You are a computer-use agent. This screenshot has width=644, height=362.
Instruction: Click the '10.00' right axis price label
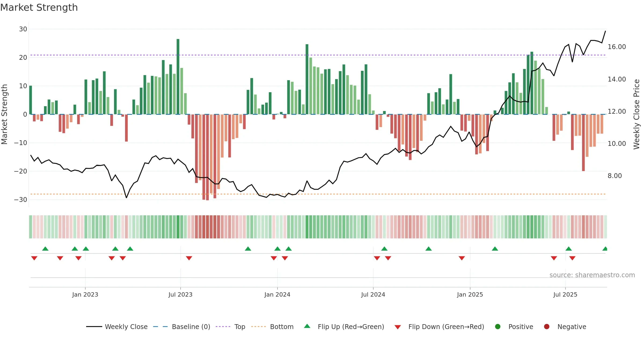click(x=617, y=143)
